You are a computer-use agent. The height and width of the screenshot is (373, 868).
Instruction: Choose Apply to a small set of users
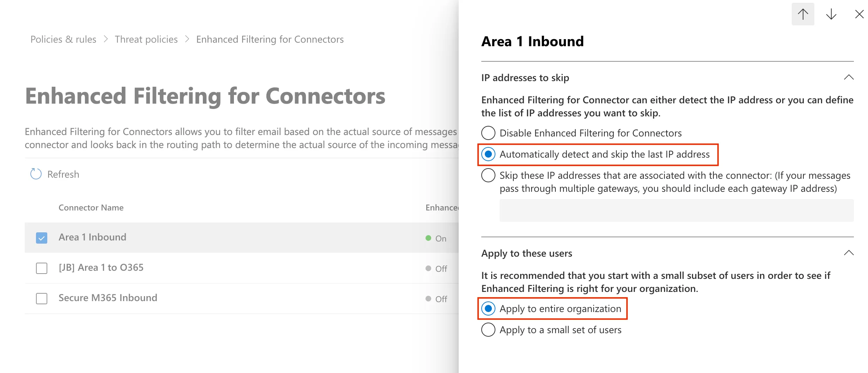point(488,330)
